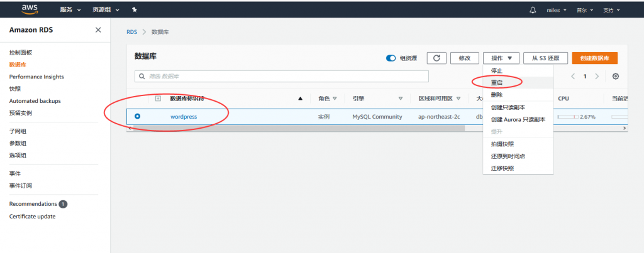
Task: Choose 停止 from actions menu
Action: [518, 71]
